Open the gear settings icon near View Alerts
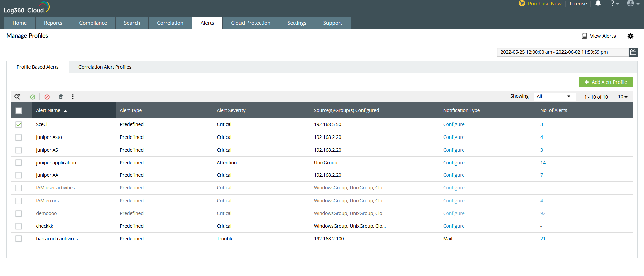Viewport: 644px width, 276px height. tap(630, 36)
